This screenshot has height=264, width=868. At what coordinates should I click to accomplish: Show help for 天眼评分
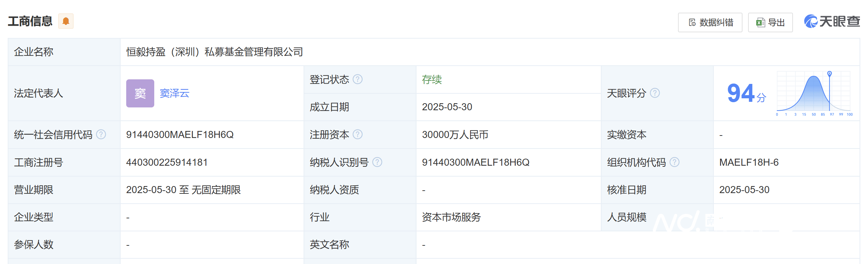pos(655,93)
